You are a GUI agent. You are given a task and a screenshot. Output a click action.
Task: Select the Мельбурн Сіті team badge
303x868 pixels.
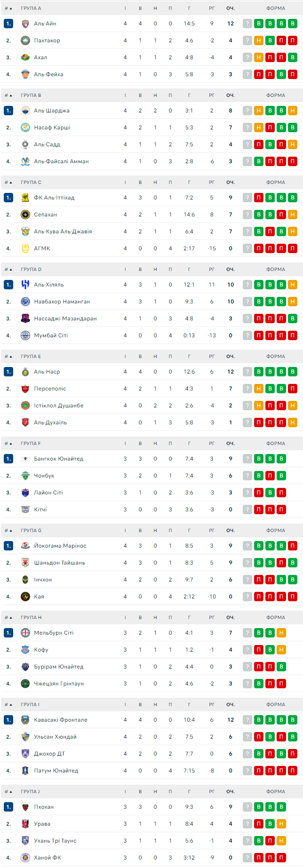25,633
